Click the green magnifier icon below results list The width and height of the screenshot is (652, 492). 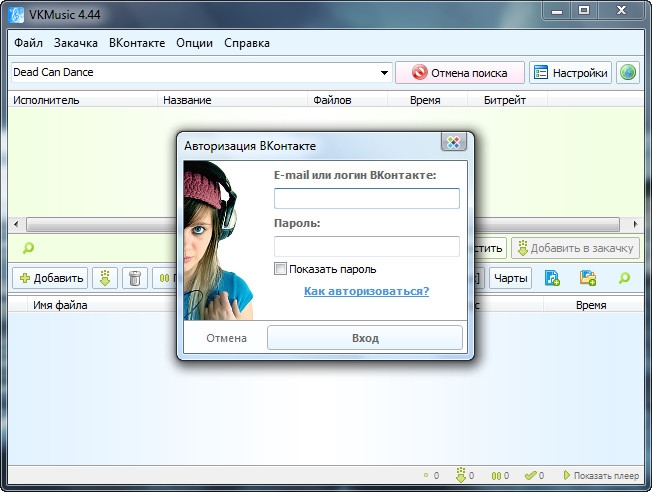28,248
